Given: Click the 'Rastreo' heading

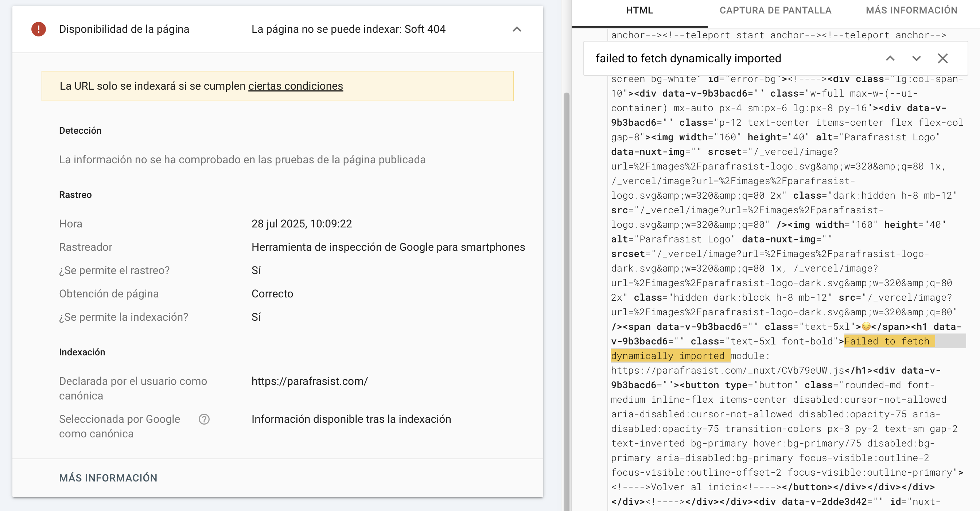Looking at the screenshot, I should (75, 195).
